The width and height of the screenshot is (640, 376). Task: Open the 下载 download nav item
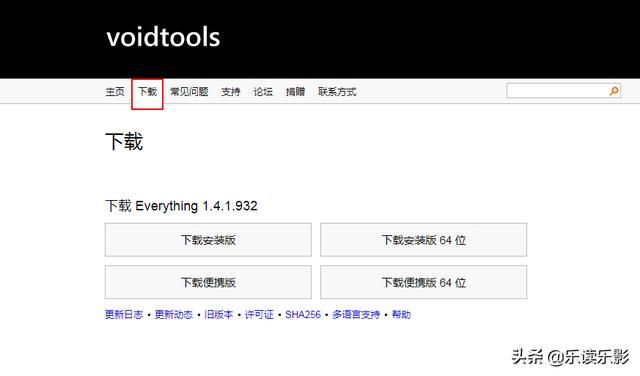coord(147,91)
